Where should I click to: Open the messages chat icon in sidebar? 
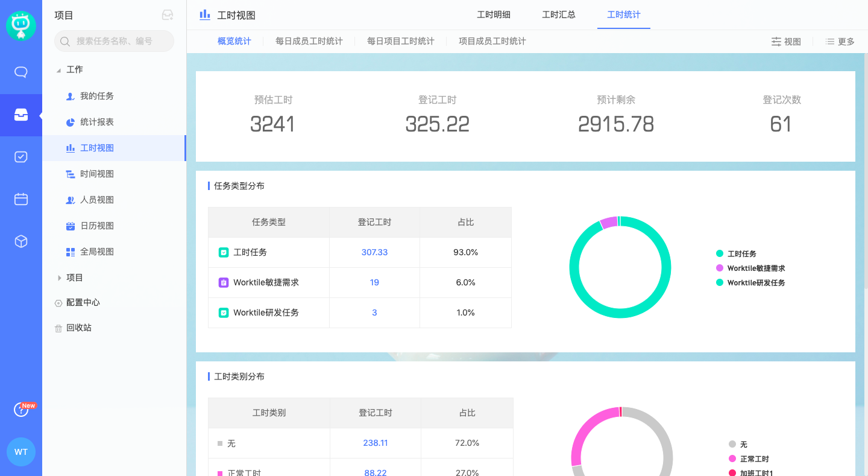[x=21, y=72]
